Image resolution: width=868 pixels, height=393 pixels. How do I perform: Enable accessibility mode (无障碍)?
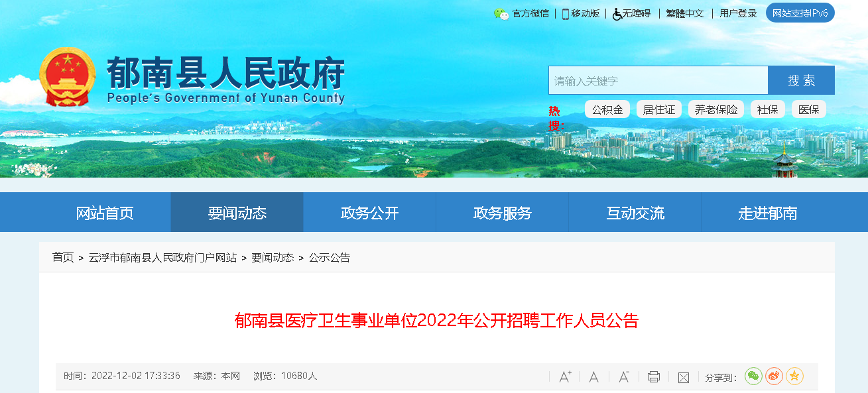click(632, 13)
